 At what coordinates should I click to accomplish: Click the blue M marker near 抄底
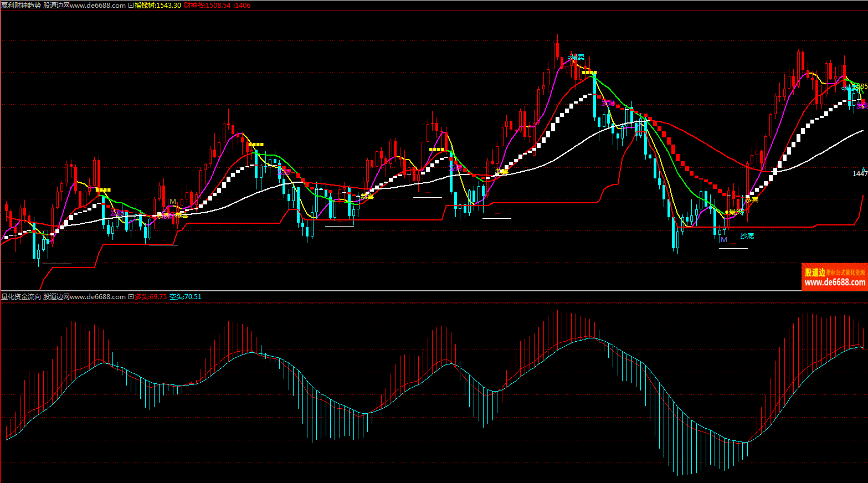723,240
